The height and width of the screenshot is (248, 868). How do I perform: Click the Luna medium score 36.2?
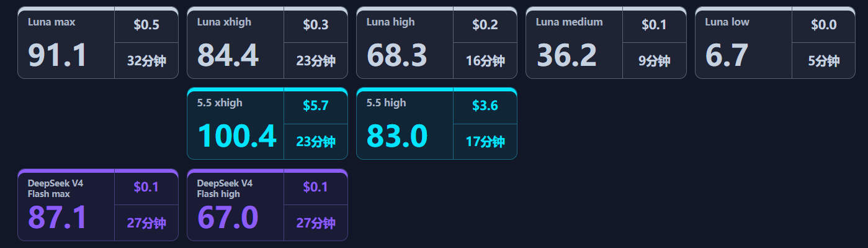pyautogui.click(x=566, y=55)
